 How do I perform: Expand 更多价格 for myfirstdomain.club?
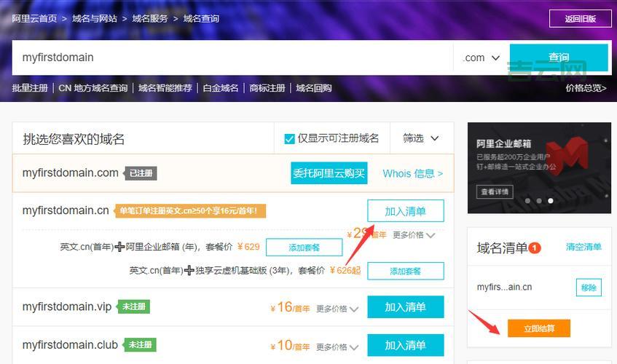coord(337,347)
